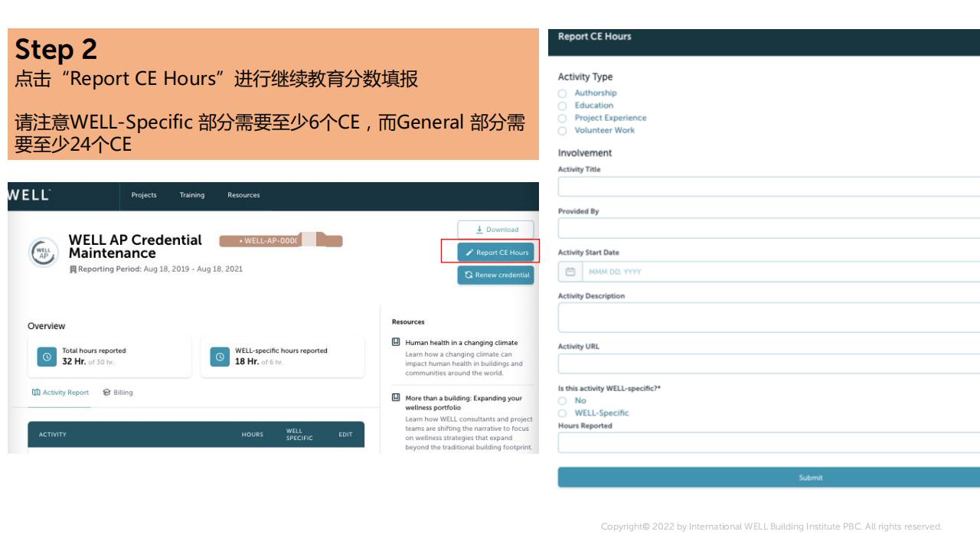The width and height of the screenshot is (980, 551).
Task: Click the ACTIVITY column header
Action: tap(53, 435)
